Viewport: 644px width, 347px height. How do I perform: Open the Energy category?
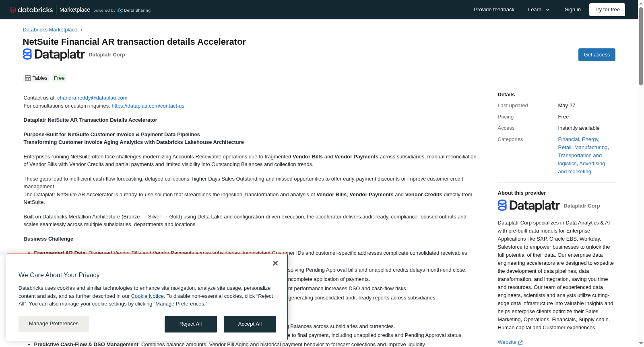coord(590,139)
